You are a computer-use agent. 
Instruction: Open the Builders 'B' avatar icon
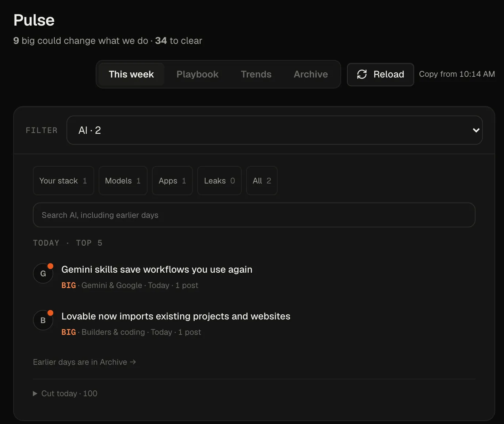coord(43,320)
